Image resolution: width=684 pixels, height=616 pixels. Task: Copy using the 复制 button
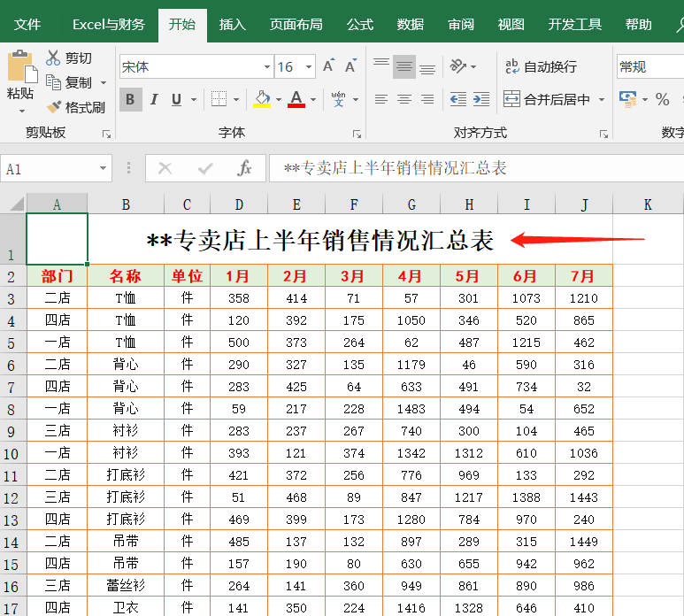(69, 82)
